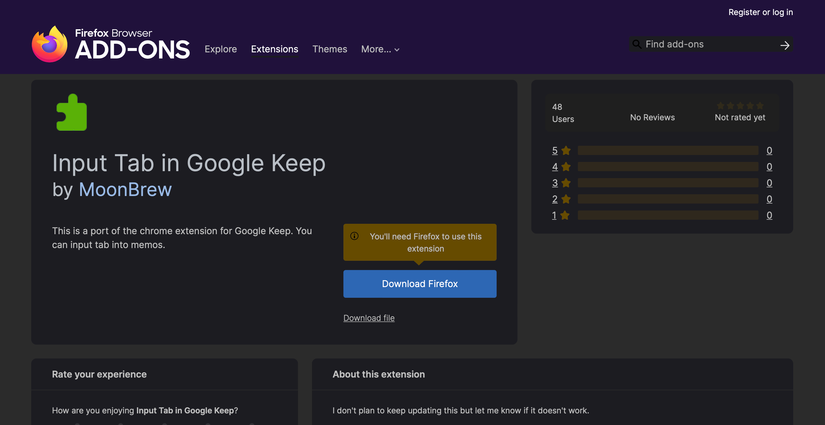
Task: Click the magnifying glass search icon
Action: pyautogui.click(x=637, y=44)
